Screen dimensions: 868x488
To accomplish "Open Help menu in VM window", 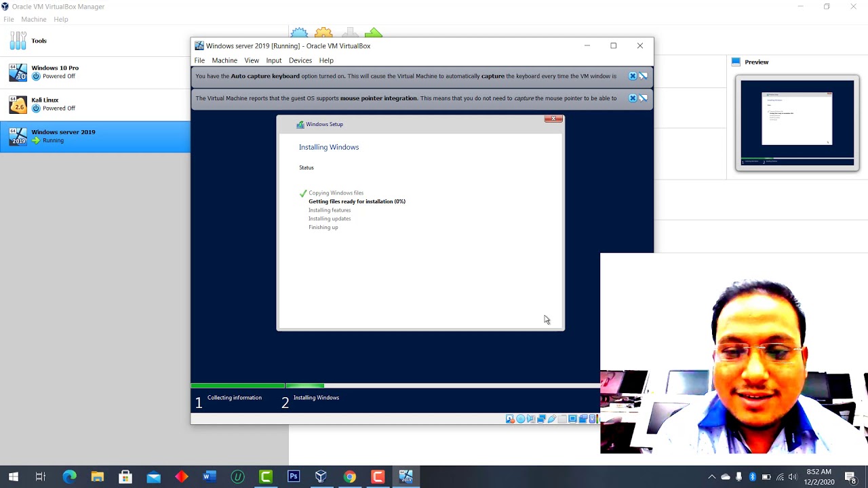I will point(326,60).
